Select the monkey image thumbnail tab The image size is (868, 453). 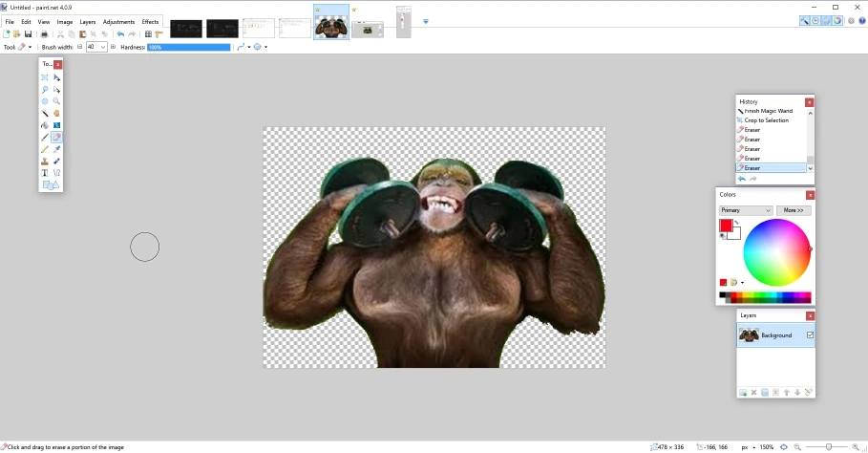point(331,22)
